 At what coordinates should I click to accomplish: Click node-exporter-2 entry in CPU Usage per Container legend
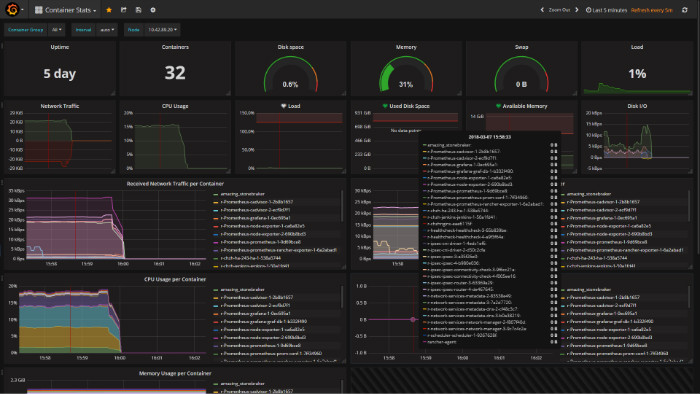tap(263, 337)
